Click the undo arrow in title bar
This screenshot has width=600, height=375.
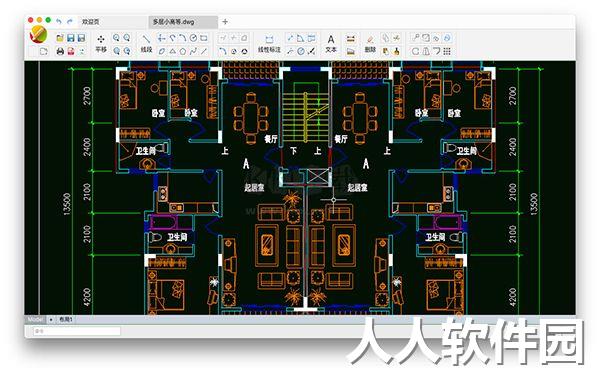click(59, 21)
